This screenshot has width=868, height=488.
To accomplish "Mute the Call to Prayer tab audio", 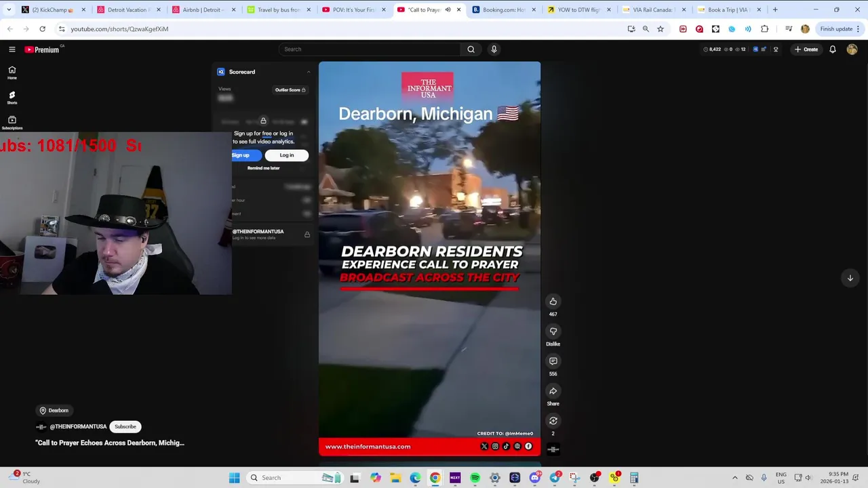I will (x=448, y=9).
